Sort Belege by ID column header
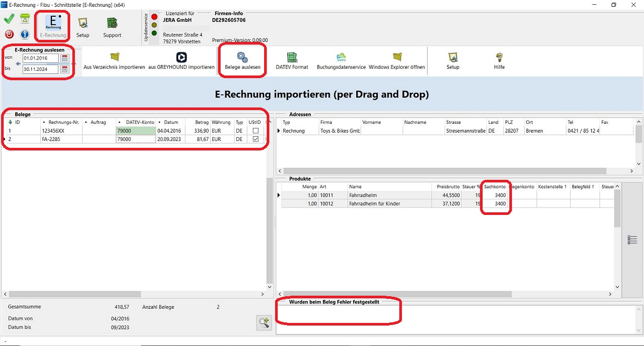 (x=17, y=122)
